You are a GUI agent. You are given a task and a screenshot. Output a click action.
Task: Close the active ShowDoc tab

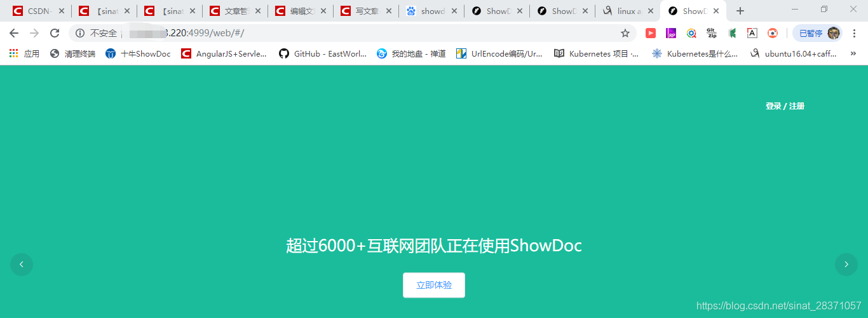716,11
